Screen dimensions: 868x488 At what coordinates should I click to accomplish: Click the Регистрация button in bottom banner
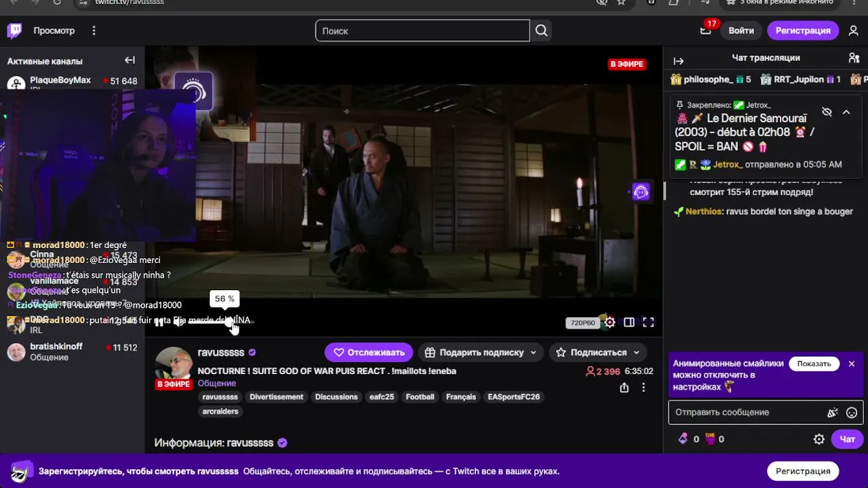[803, 471]
